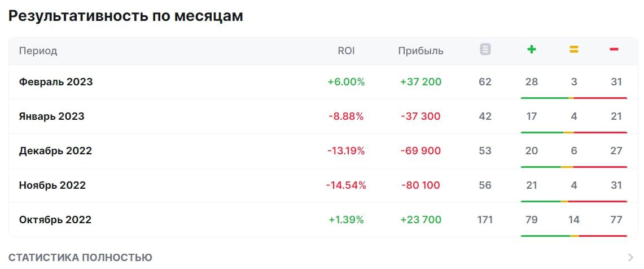Click the ROI column header
Screen dimensions: 644x269
tap(346, 51)
